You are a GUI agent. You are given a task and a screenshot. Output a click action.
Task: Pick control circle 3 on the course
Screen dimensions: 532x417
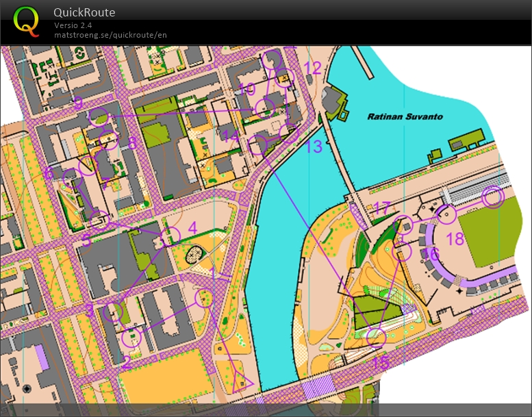(x=113, y=312)
